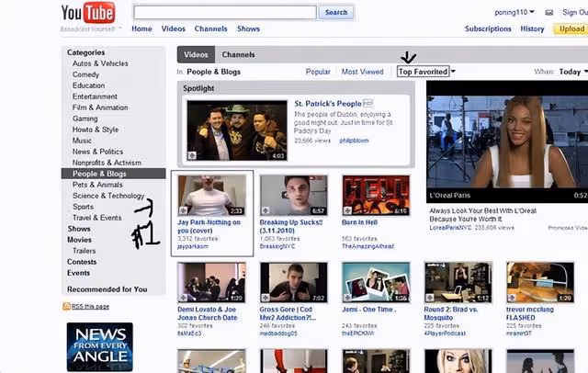Click add-to-queue plus on Burn In Hell thumbnail
Image resolution: width=588 pixels, height=373 pixels.
click(x=347, y=210)
